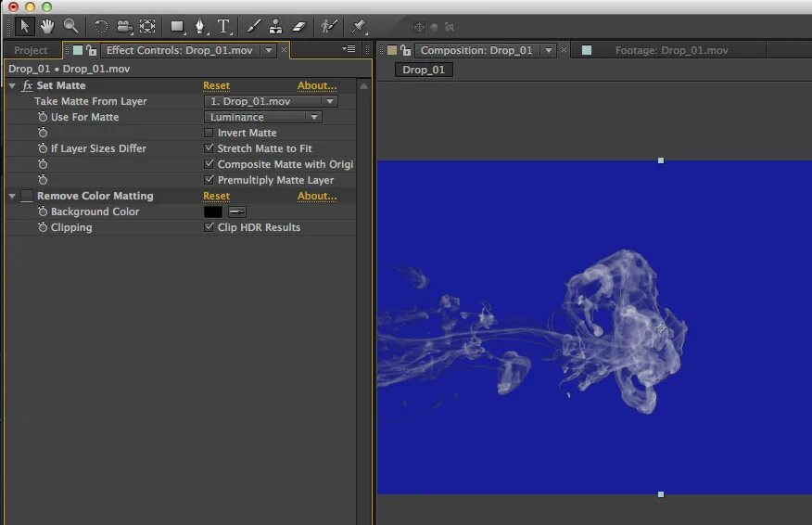Collapse the Set Matte effect
Viewport: 812px width, 525px height.
tap(12, 85)
